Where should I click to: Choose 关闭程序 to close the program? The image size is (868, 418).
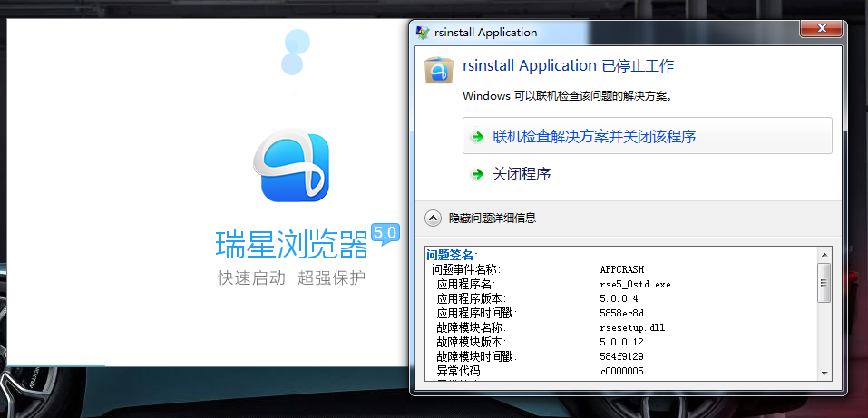(x=522, y=174)
